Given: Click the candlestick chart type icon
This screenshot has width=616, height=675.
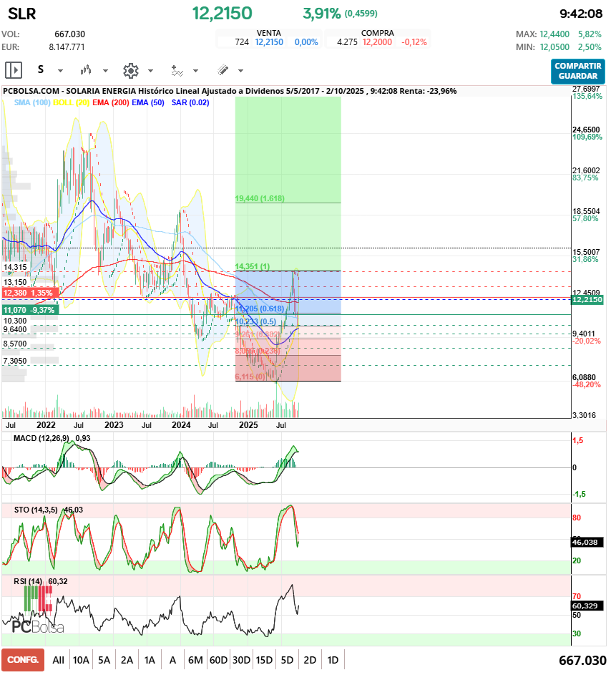Looking at the screenshot, I should (x=86, y=70).
